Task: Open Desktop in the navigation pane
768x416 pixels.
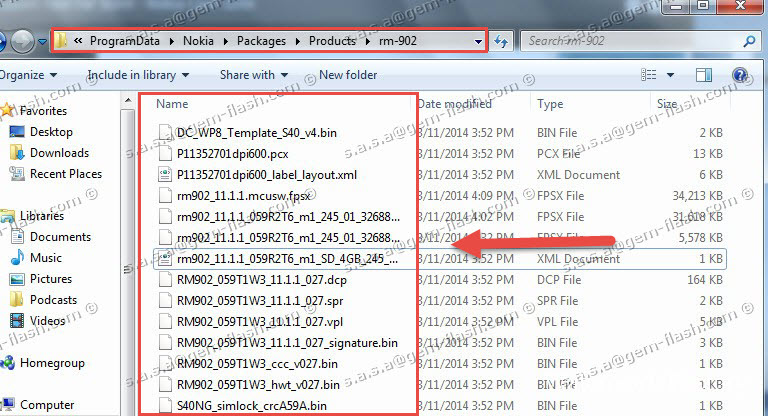Action: (x=51, y=132)
